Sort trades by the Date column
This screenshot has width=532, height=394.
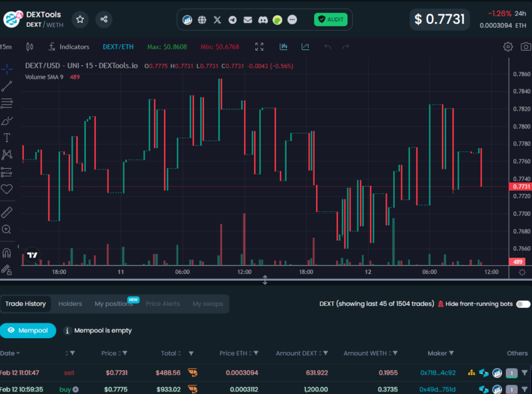(x=10, y=353)
